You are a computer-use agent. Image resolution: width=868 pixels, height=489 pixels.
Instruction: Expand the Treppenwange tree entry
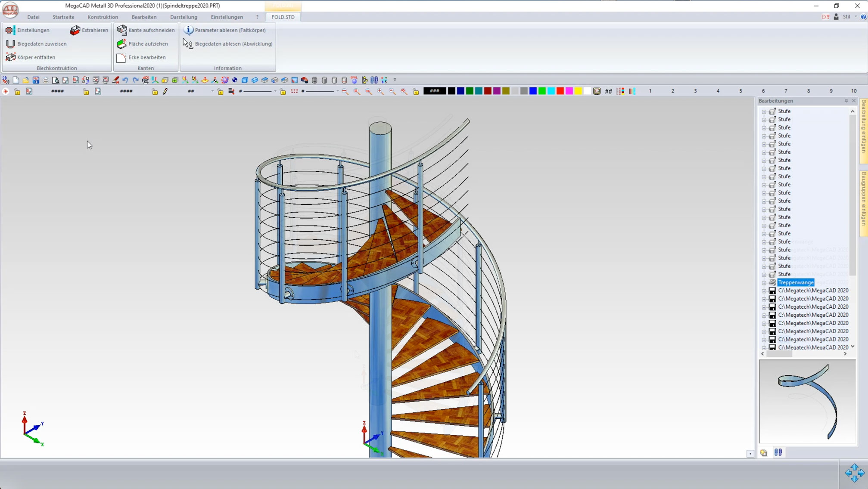click(x=764, y=282)
